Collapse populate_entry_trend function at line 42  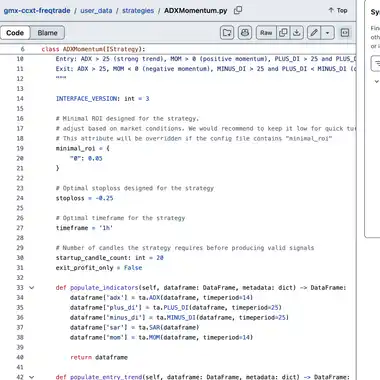32,377
